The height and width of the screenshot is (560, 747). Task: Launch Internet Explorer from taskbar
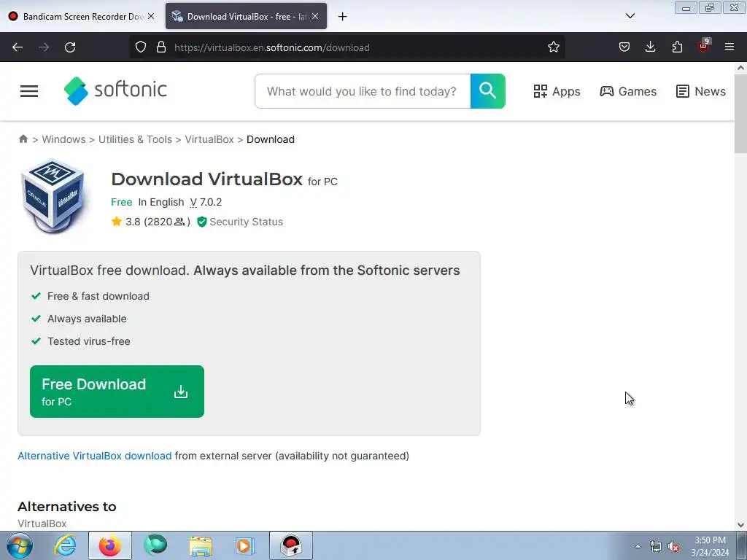pyautogui.click(x=65, y=545)
